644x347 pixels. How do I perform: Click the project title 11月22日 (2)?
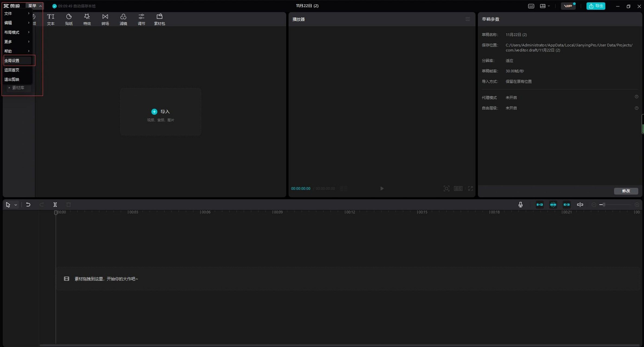[307, 6]
